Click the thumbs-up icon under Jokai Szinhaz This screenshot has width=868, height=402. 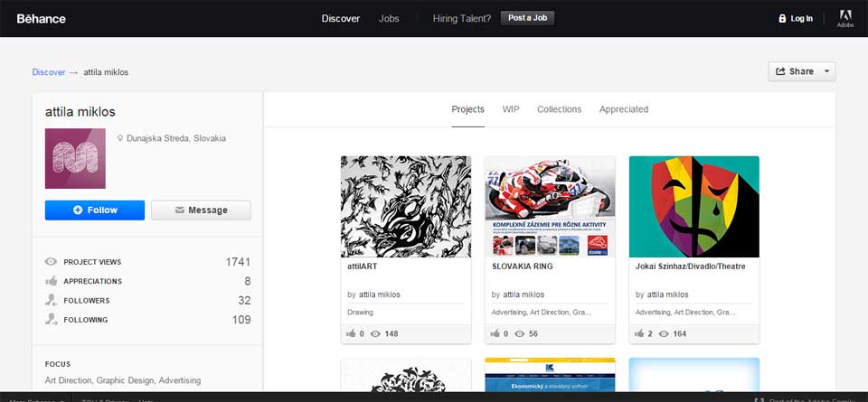[640, 333]
